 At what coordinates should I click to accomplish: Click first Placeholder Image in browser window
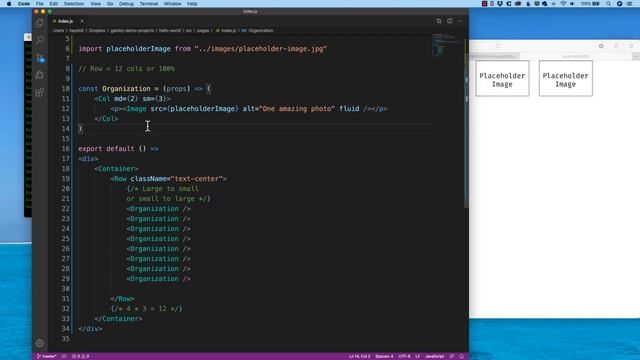coord(502,78)
